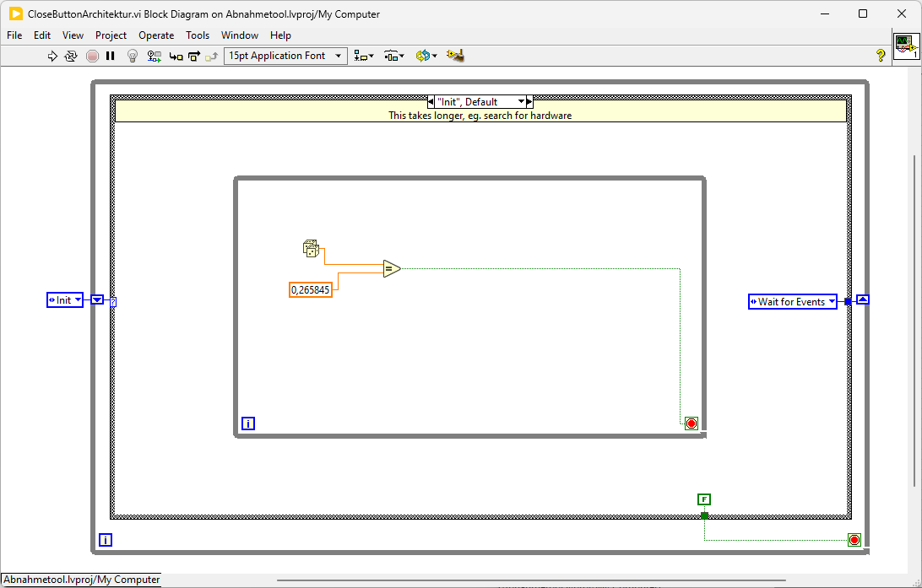Open the Operate menu
This screenshot has height=588, width=922.
(156, 35)
